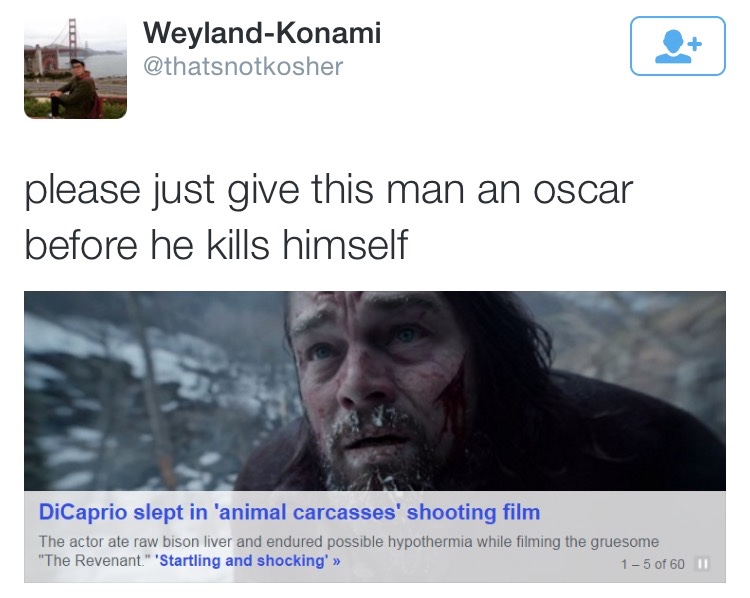Click the '1 – 5 of 60' slide counter
The height and width of the screenshot is (598, 750).
[652, 565]
